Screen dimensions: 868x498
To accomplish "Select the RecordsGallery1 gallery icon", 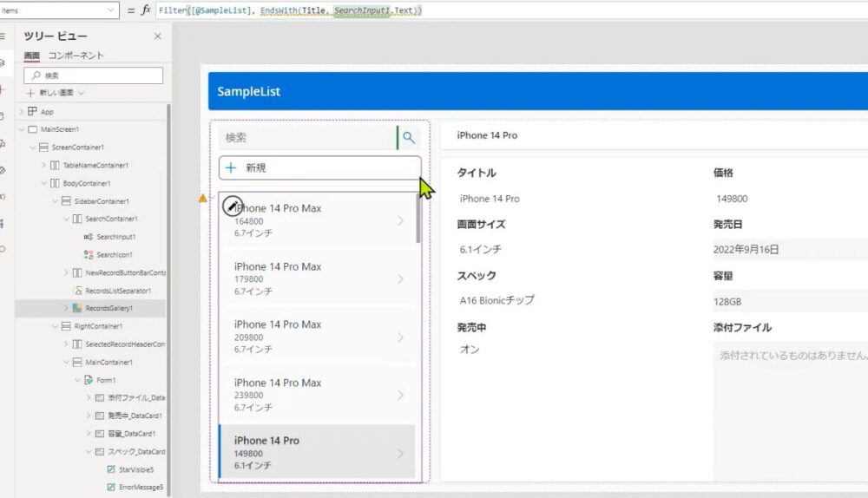I will (x=77, y=308).
